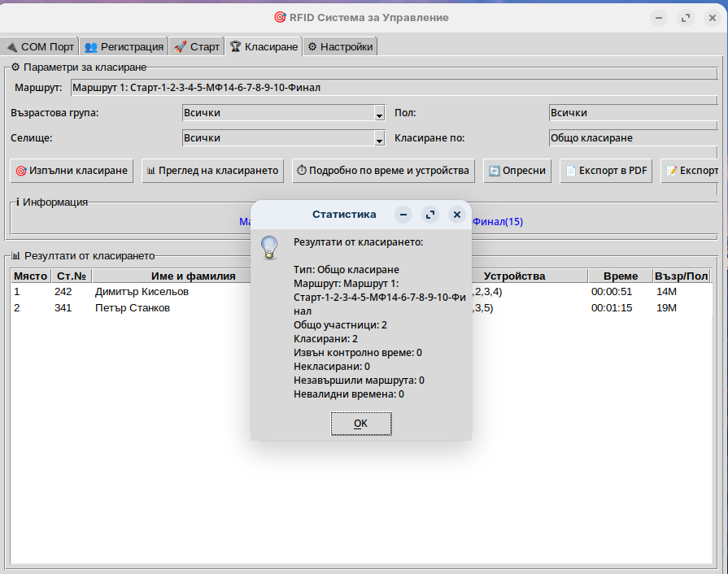Screen dimensions: 728x574
Task: Open Преглед на класирането
Action: tap(212, 171)
